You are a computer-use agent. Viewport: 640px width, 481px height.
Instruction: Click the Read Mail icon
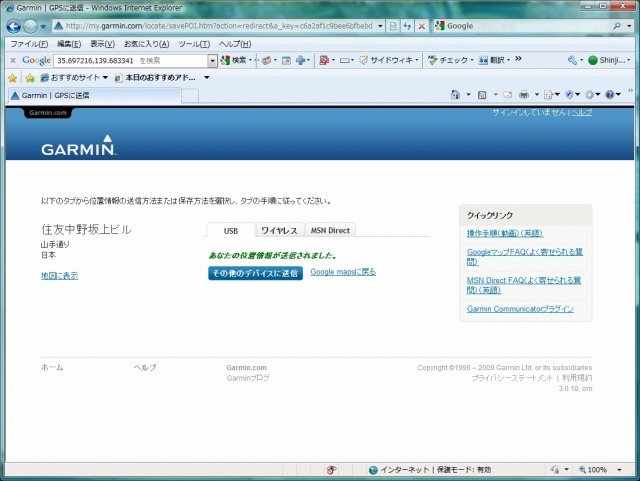coord(507,95)
